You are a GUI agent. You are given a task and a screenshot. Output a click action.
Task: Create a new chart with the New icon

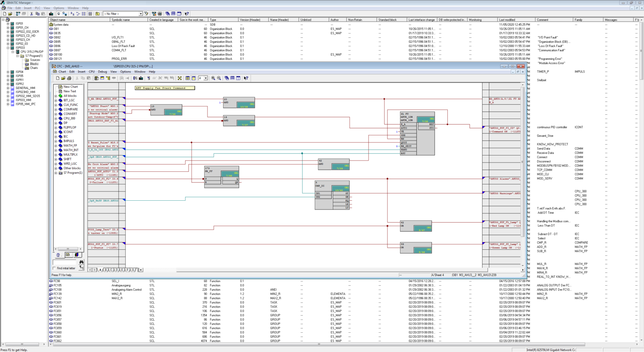(58, 78)
